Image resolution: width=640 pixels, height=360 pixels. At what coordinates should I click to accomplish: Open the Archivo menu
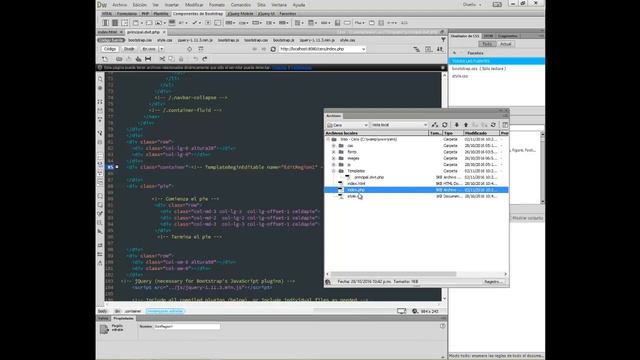point(119,5)
